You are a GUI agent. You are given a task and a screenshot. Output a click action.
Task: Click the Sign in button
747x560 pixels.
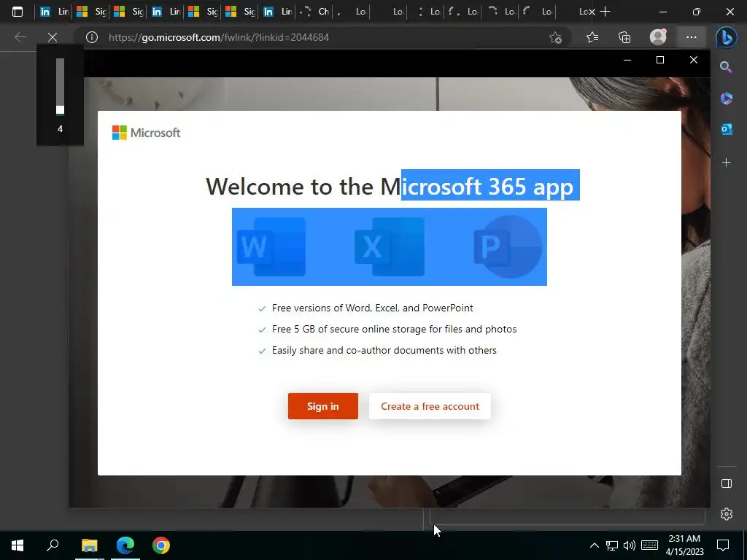323,406
